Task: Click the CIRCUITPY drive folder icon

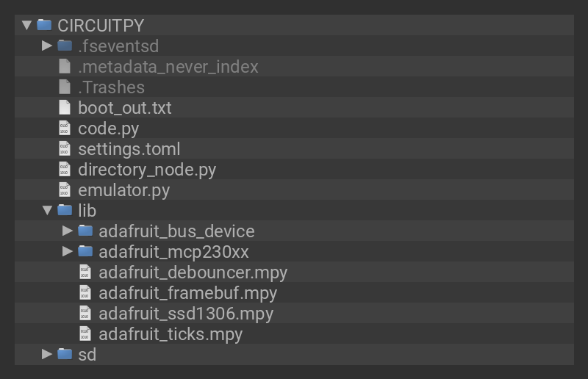Action: 44,25
